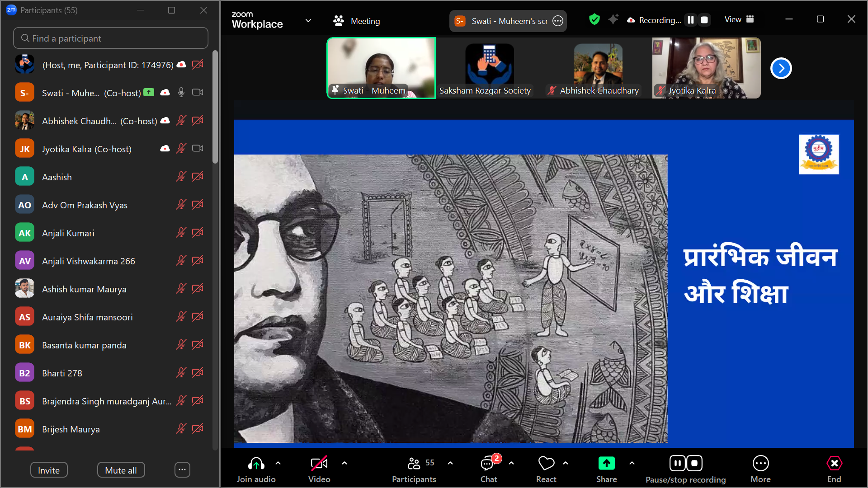Toggle Swati - Muhe... microphone icon

pos(181,93)
